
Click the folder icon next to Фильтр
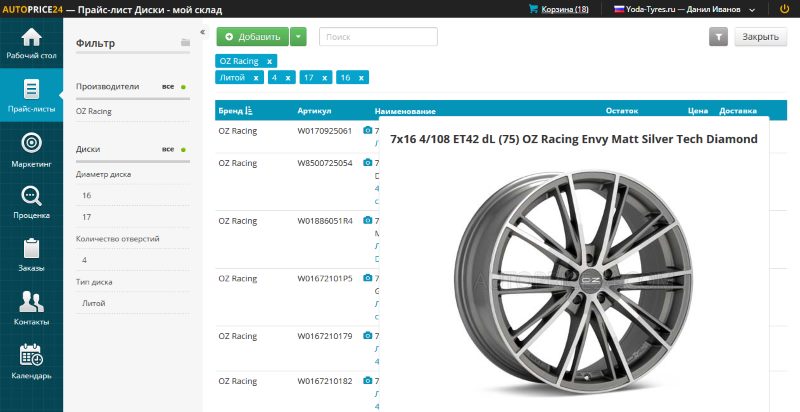[185, 42]
